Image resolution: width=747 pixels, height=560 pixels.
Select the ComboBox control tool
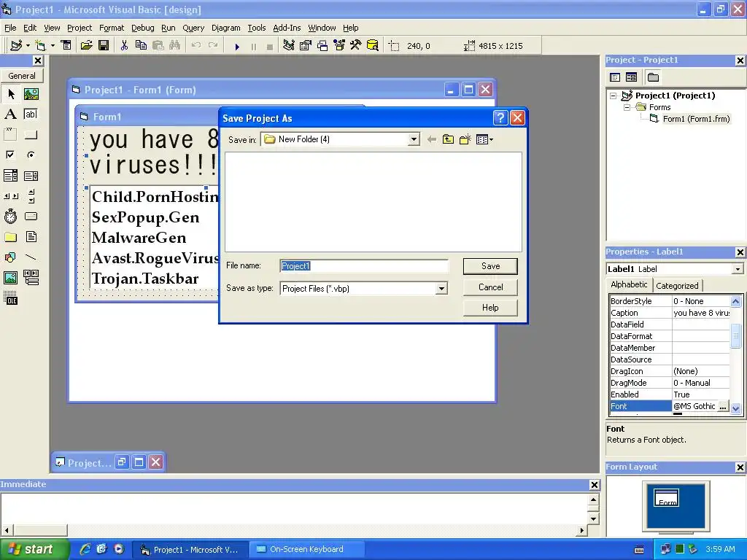(11, 176)
